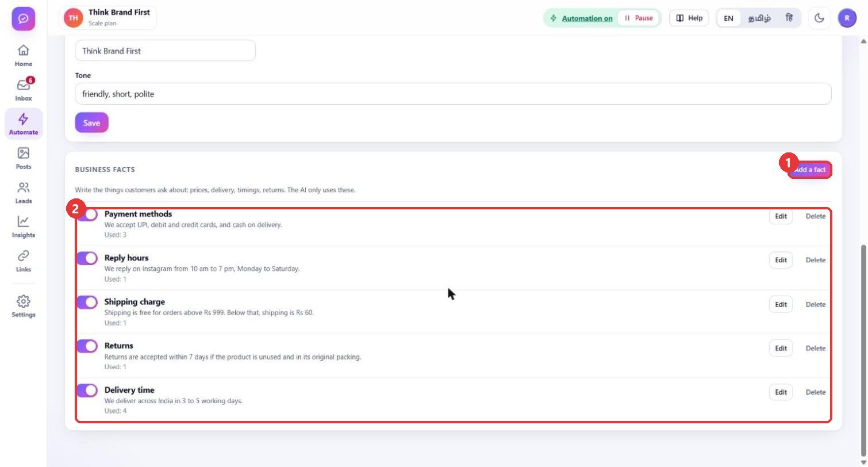The image size is (868, 467).
Task: Toggle the Payment methods fact switch
Action: pyautogui.click(x=87, y=215)
